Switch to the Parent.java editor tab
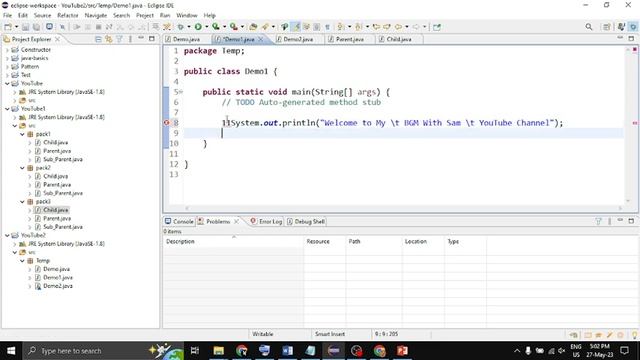 [346, 39]
